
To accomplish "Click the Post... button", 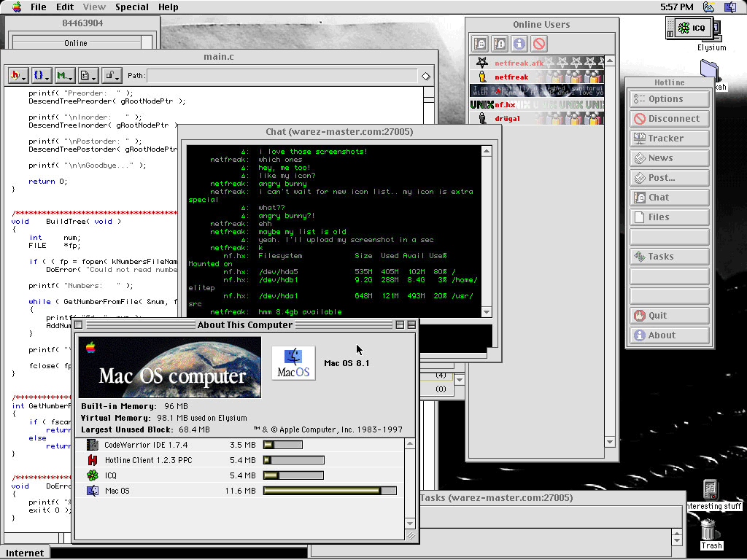I will (x=670, y=178).
